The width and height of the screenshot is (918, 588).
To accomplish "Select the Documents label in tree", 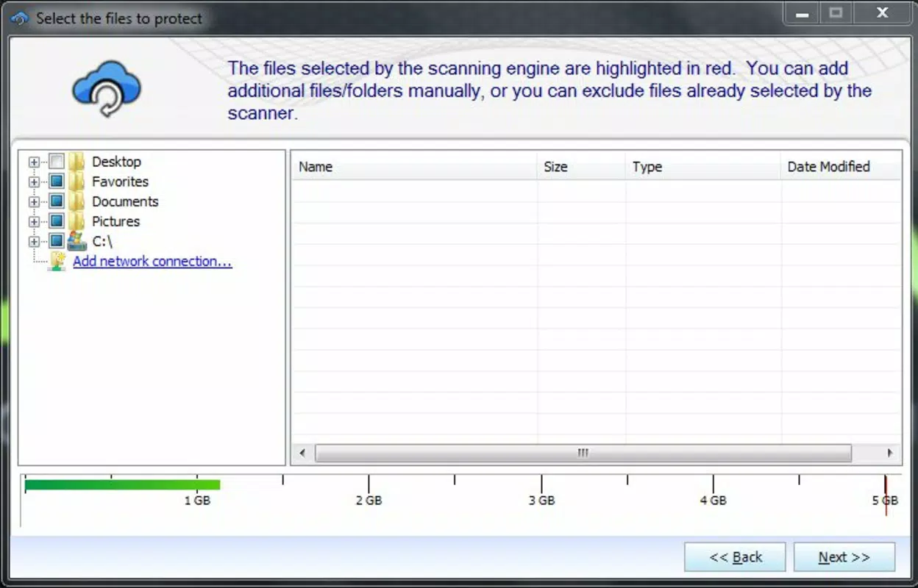I will (125, 201).
